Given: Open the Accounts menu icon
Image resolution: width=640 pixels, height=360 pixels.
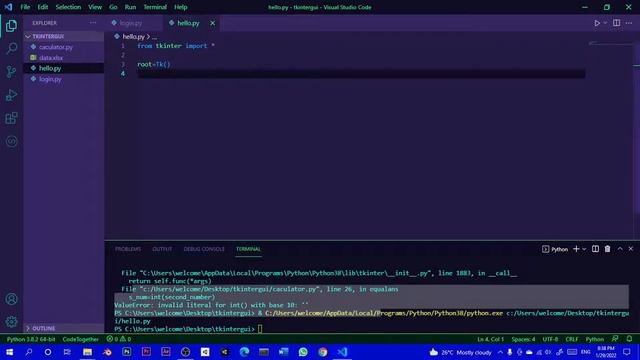Looking at the screenshot, I should click(x=11, y=299).
